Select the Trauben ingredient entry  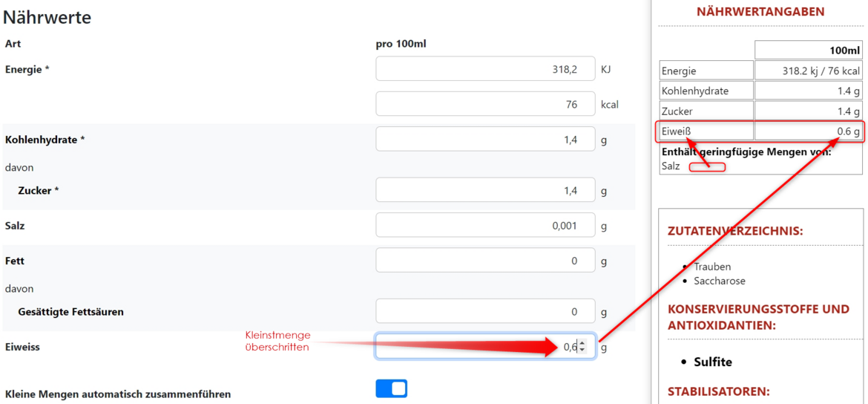tap(712, 267)
